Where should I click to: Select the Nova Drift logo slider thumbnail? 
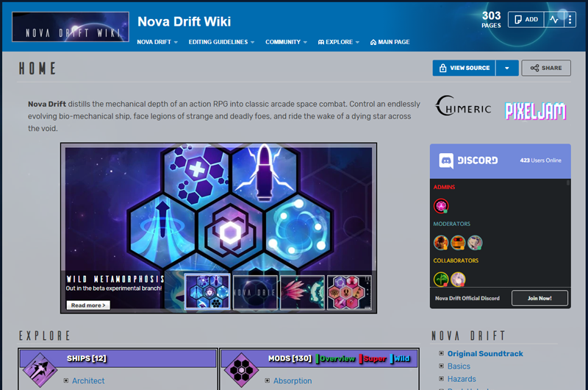pos(255,292)
